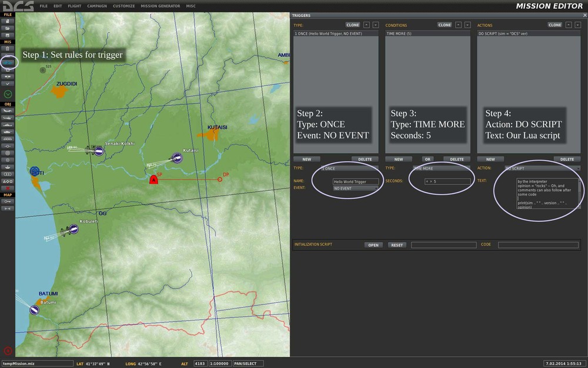Open the EDIT menu
The height and width of the screenshot is (368, 588).
coord(58,6)
